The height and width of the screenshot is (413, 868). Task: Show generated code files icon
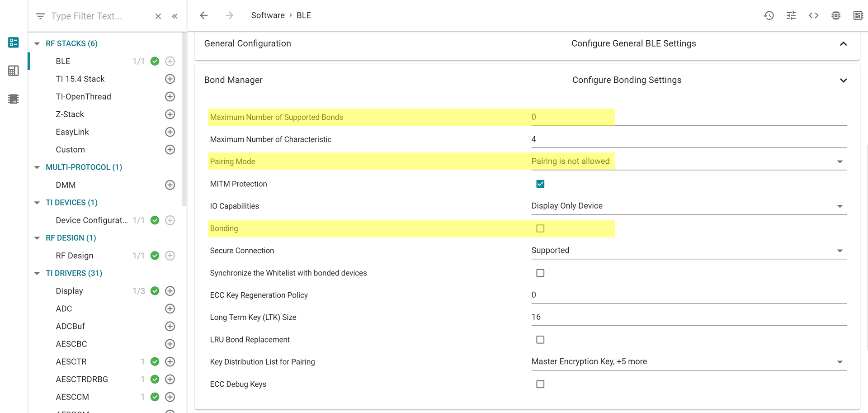(813, 15)
